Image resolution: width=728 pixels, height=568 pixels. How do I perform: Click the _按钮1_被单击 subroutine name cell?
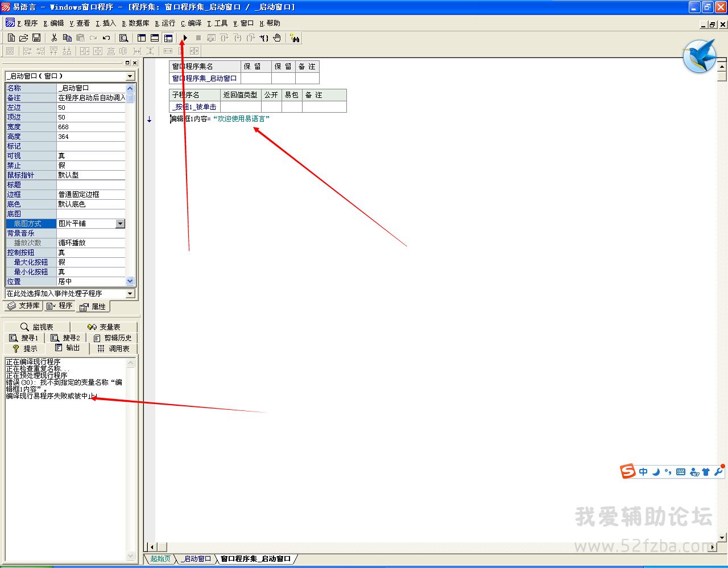point(195,107)
